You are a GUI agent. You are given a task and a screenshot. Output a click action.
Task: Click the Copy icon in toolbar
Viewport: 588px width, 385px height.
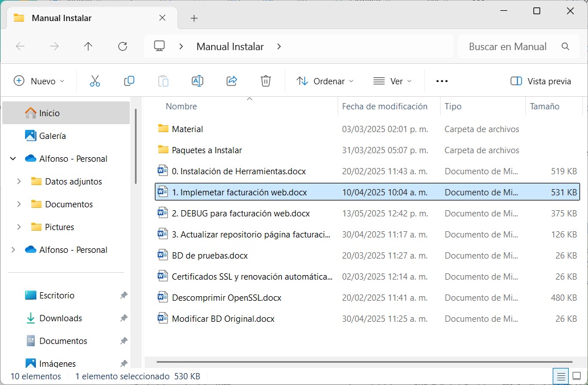pyautogui.click(x=129, y=81)
